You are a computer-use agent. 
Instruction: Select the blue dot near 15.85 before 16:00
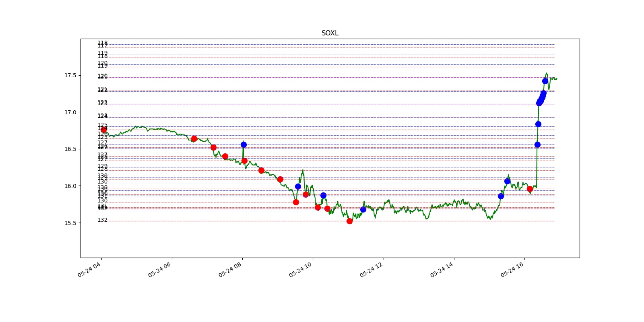click(501, 196)
